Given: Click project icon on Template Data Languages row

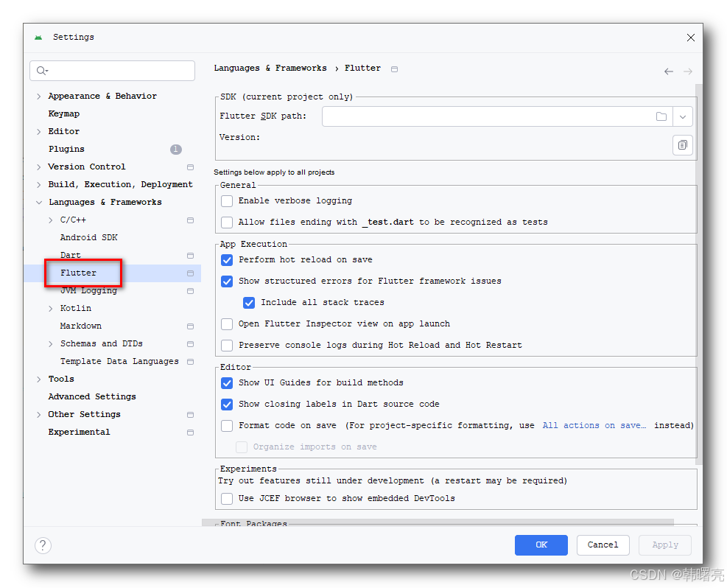Looking at the screenshot, I should [190, 362].
